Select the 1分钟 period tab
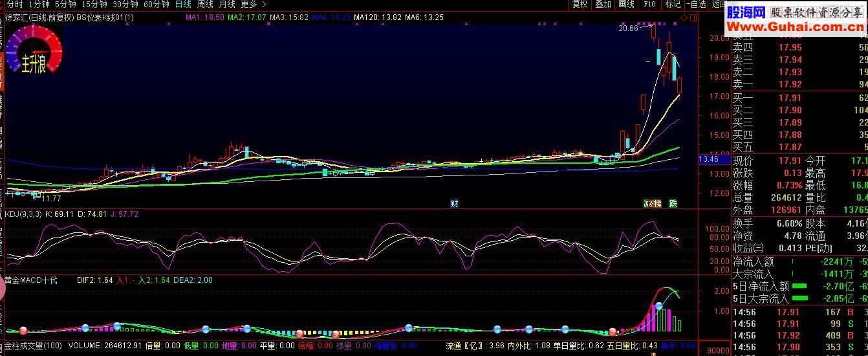868x356 pixels. coord(39,4)
